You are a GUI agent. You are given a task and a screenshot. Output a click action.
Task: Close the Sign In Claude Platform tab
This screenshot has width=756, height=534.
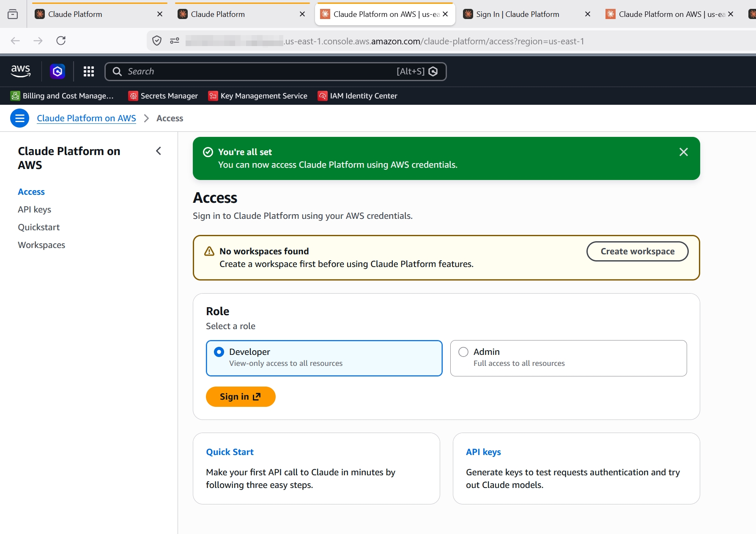point(588,14)
